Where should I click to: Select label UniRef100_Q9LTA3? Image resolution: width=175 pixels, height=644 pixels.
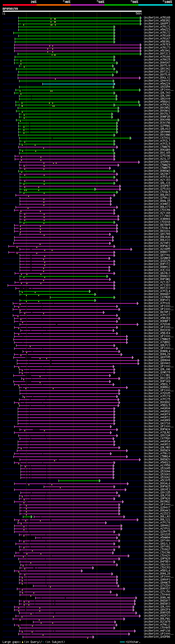(x=157, y=93)
